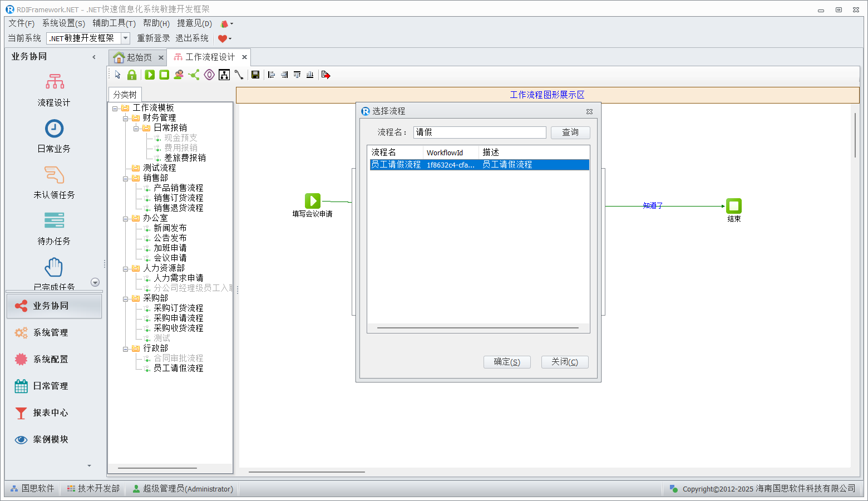Click the green start node tool in toolbar
868x501 pixels.
[150, 75]
